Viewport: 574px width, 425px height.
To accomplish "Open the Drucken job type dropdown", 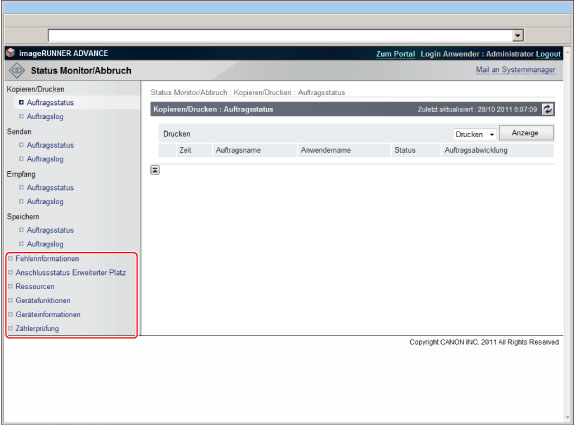I will [475, 134].
